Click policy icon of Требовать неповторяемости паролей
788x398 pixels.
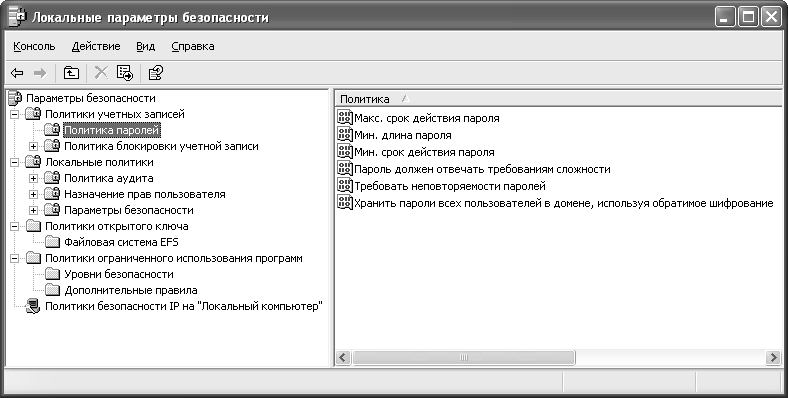pos(345,186)
